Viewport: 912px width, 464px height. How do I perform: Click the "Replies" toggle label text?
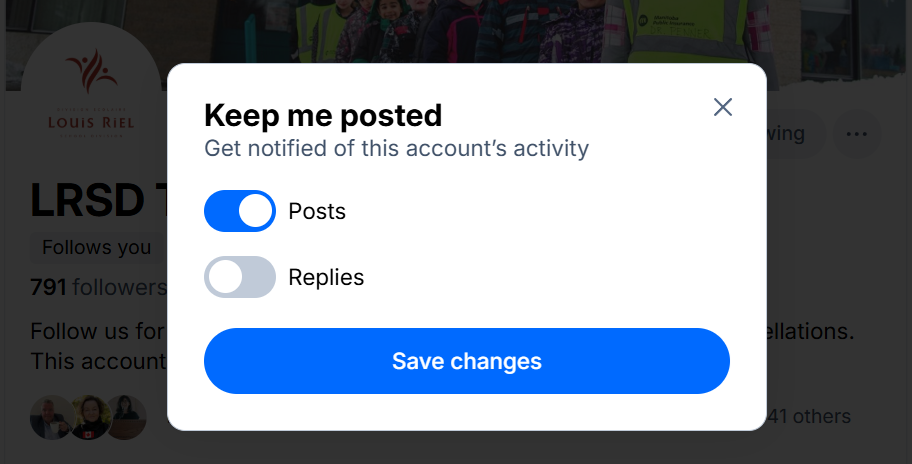326,277
